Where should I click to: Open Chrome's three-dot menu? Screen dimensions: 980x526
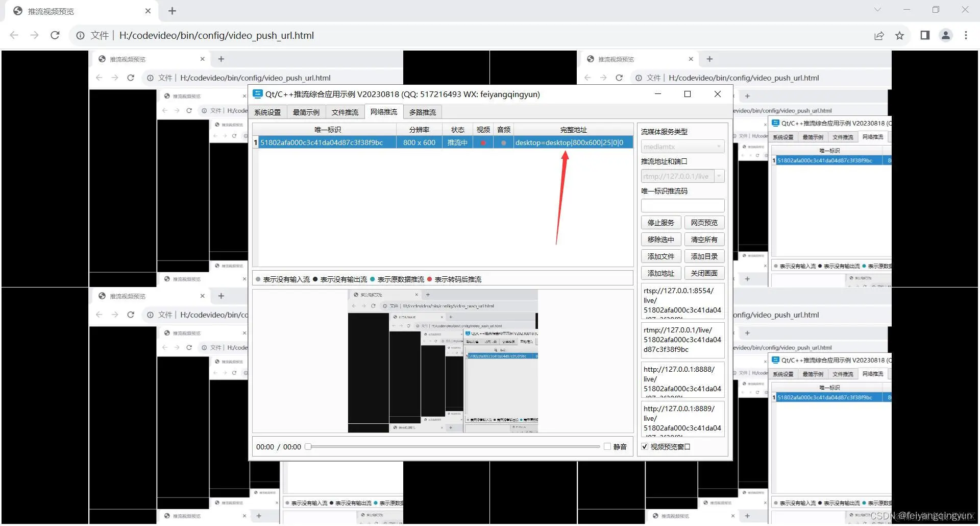(966, 35)
